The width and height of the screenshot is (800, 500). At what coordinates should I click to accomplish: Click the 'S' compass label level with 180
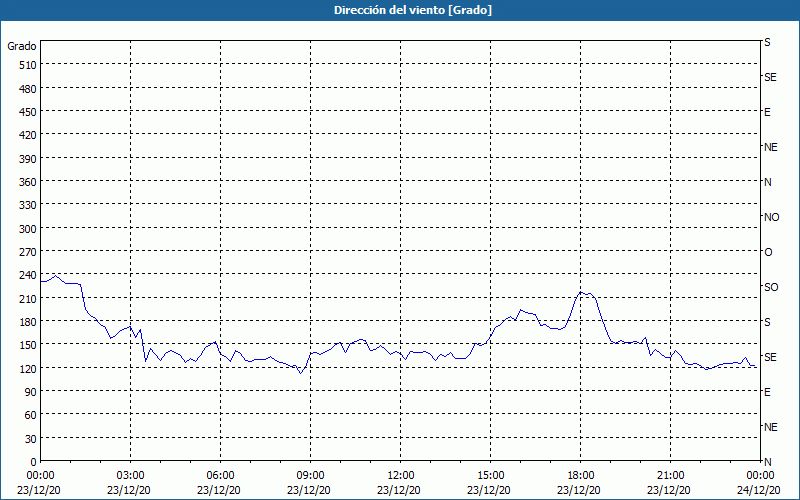point(767,322)
